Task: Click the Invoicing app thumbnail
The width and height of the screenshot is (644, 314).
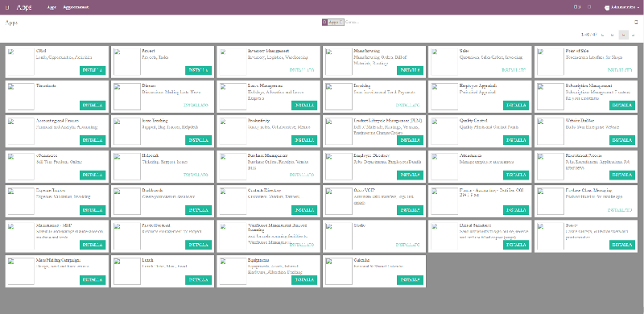Action: 338,97
